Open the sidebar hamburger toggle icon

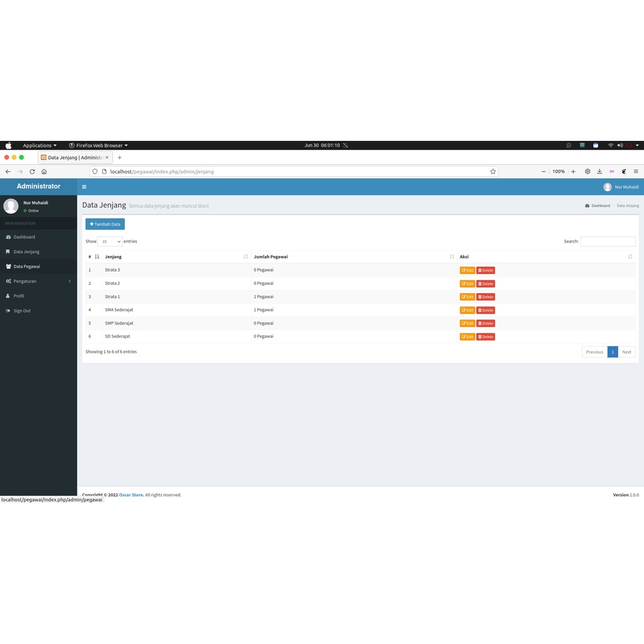[x=84, y=187]
